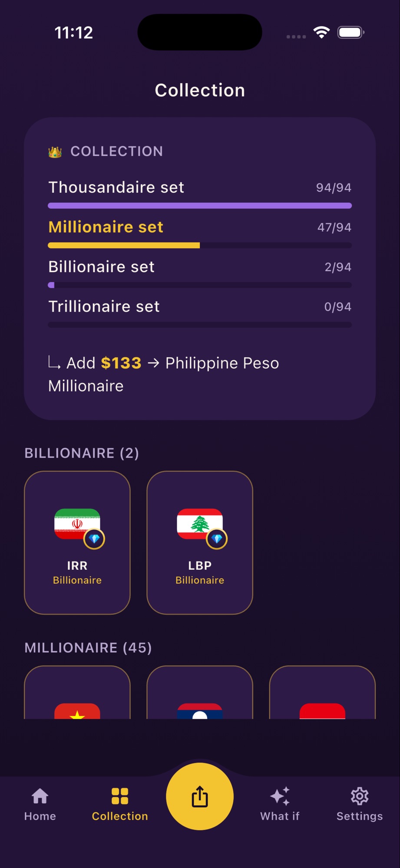Open the Home tab

tap(40, 804)
